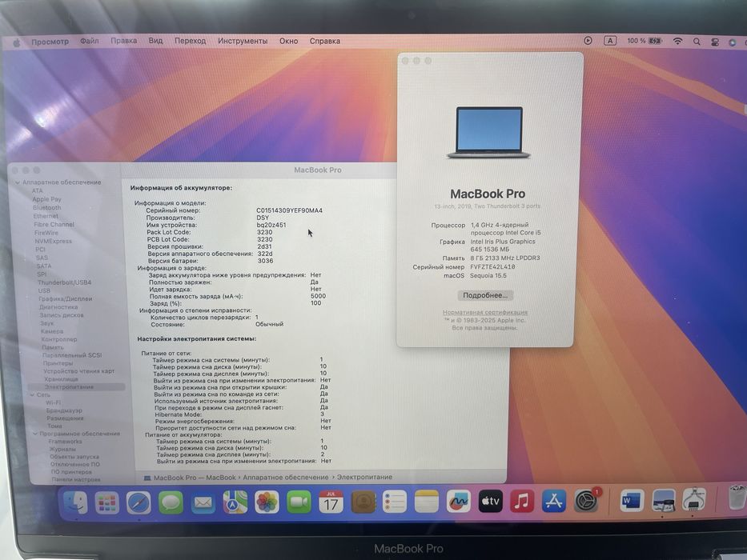Collapse the Аппаратное обеспечение section
This screenshot has width=747, height=560.
pos(18,182)
